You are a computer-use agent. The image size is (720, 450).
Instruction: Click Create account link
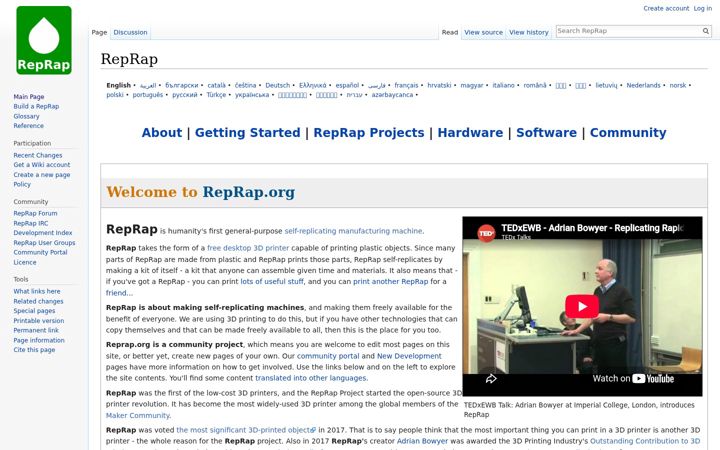point(666,8)
